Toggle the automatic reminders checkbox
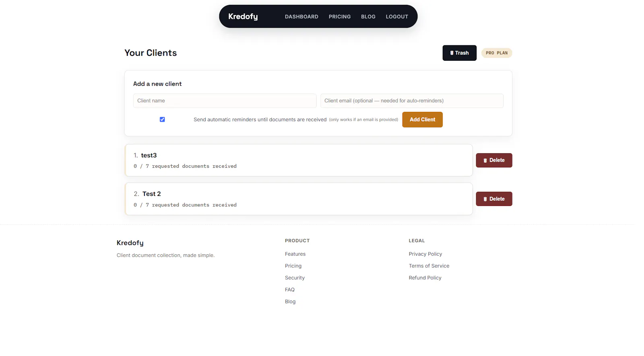 (162, 119)
